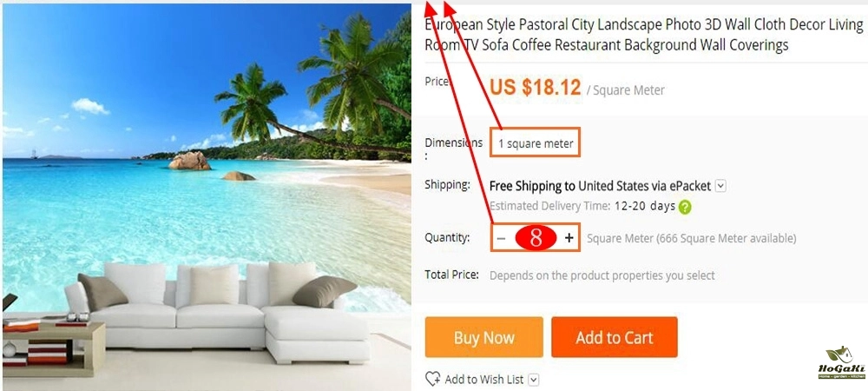
Task: Increase quantity with the plus button
Action: coord(569,238)
